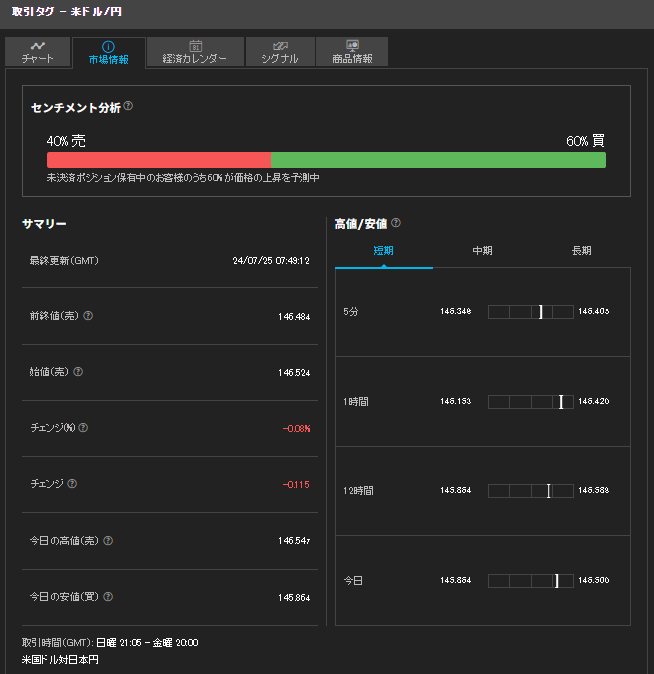Click help icon next to 今日の高値(売)
The width and height of the screenshot is (654, 674).
pyautogui.click(x=108, y=541)
